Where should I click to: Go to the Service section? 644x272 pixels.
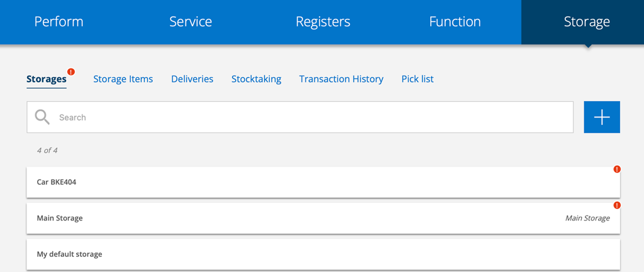click(191, 22)
